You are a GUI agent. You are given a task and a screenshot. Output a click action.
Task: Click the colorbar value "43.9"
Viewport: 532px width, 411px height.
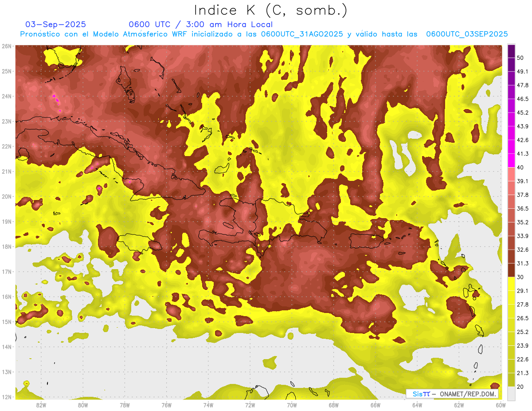pyautogui.click(x=522, y=126)
